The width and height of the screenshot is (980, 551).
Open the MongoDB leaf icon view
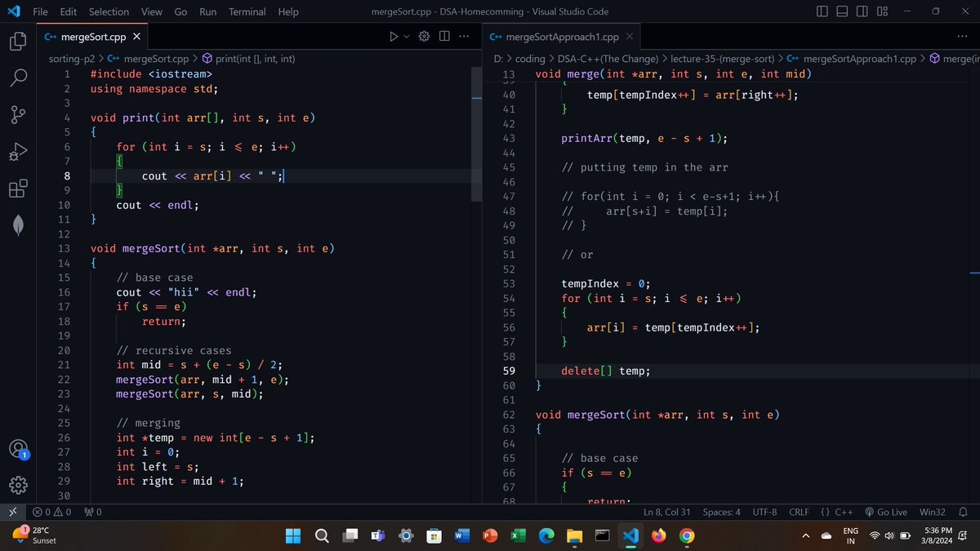[18, 226]
